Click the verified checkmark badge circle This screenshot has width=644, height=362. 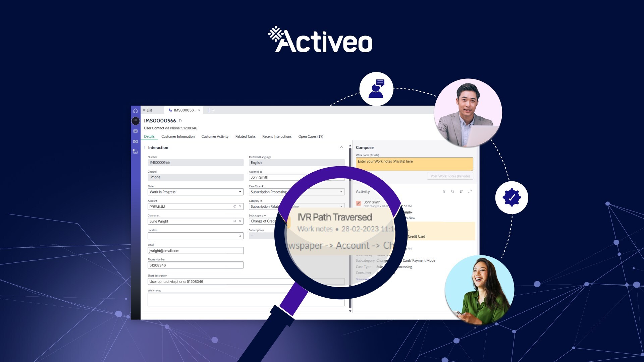512,197
